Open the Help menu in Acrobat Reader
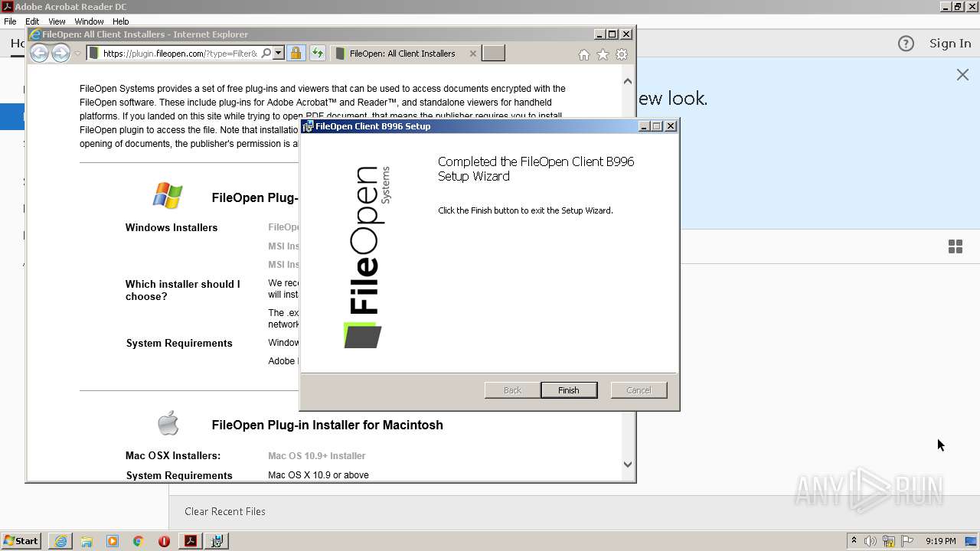The height and width of the screenshot is (551, 980). coord(121,21)
